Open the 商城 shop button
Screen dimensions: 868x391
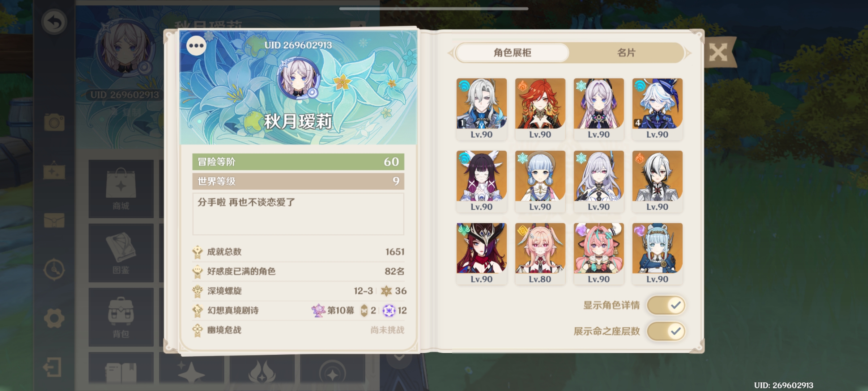pyautogui.click(x=121, y=189)
